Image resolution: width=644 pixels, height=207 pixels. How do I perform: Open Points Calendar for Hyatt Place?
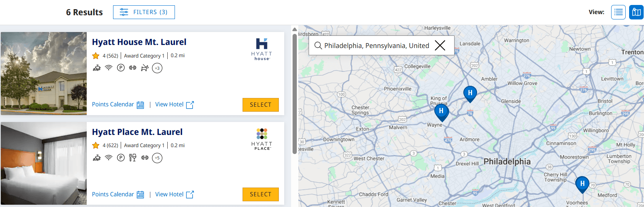click(118, 194)
